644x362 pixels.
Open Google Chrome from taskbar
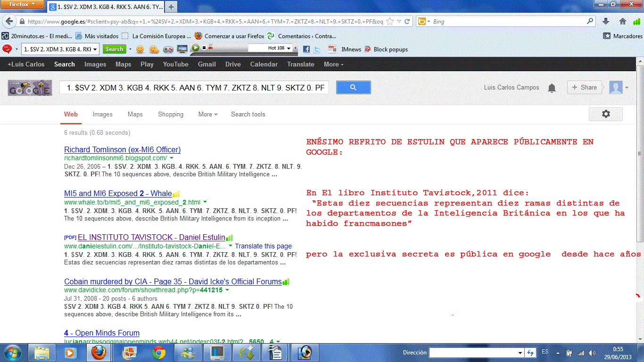159,352
